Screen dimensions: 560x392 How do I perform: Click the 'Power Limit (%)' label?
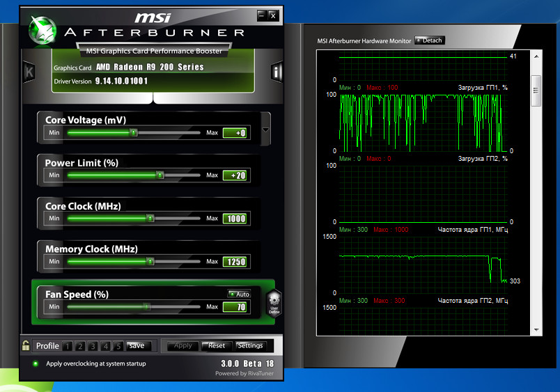coord(81,163)
